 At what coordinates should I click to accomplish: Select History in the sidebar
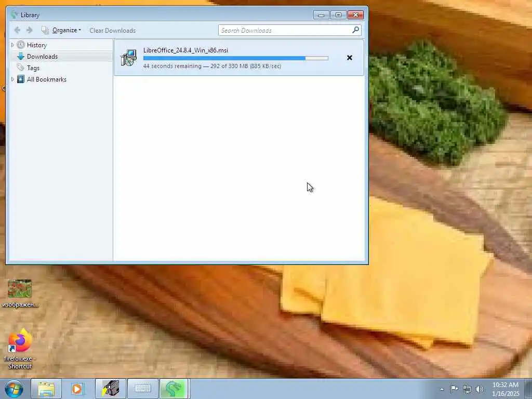pyautogui.click(x=37, y=45)
